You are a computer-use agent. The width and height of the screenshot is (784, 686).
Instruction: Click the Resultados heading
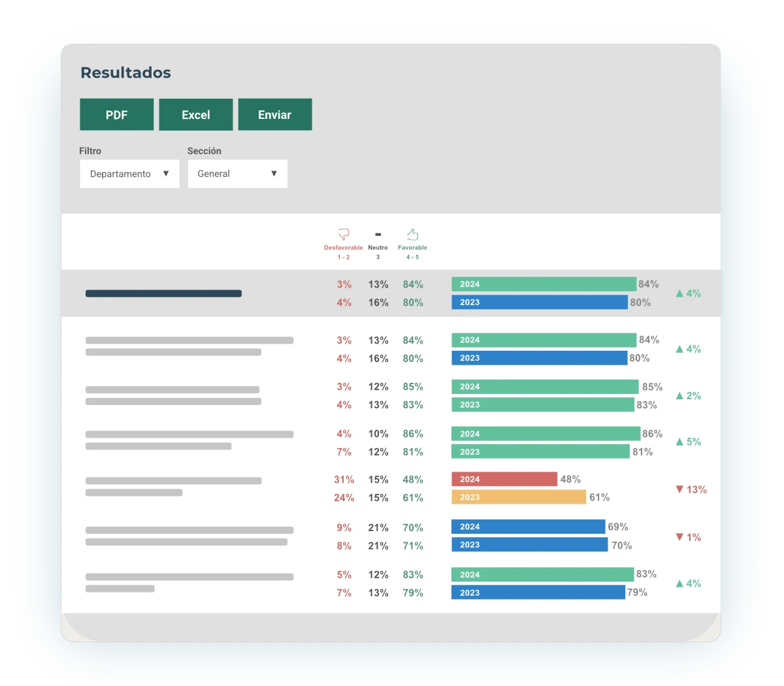125,73
